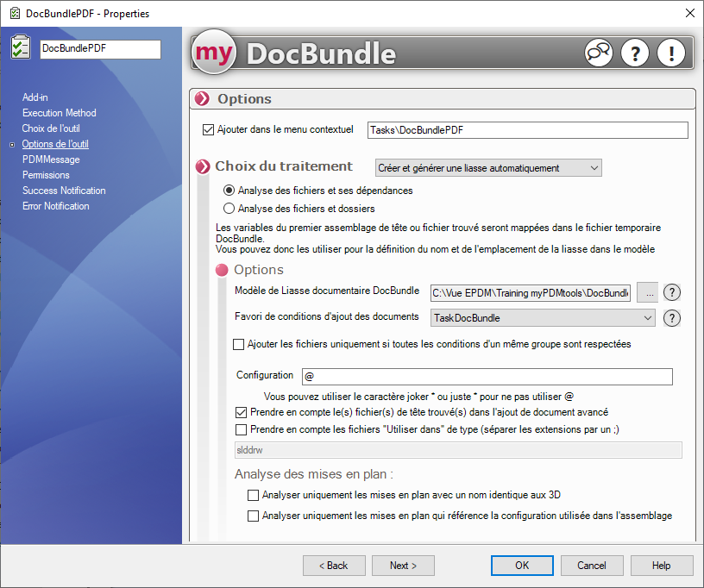Click the myDocBundle logo icon
Viewport: 704px width, 588px height.
coord(212,53)
